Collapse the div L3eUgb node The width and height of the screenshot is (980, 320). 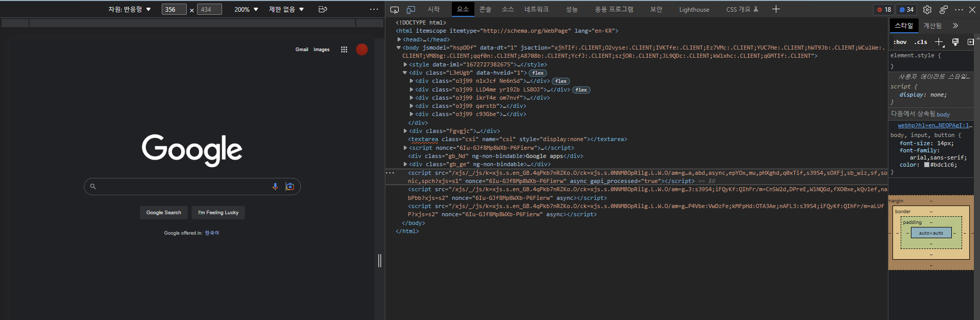(405, 73)
